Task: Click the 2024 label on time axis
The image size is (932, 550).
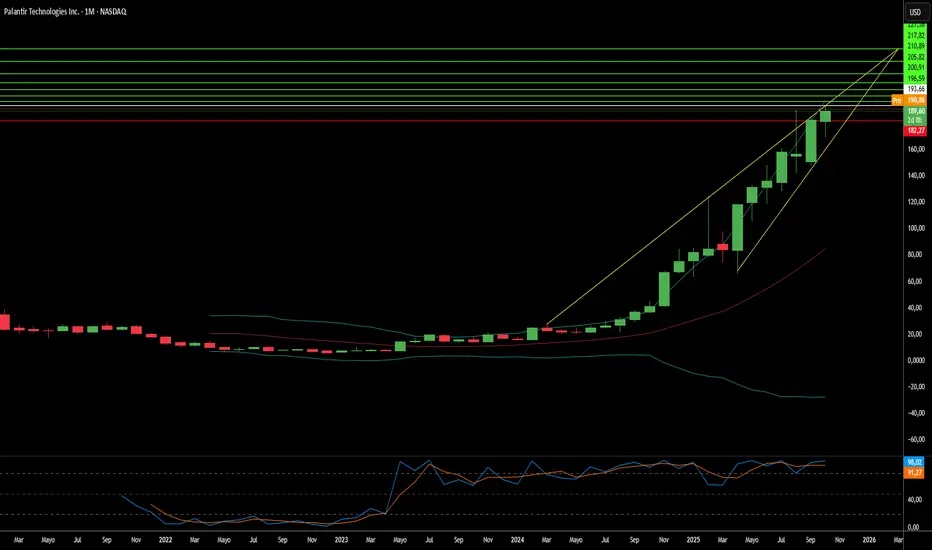Action: [x=517, y=540]
